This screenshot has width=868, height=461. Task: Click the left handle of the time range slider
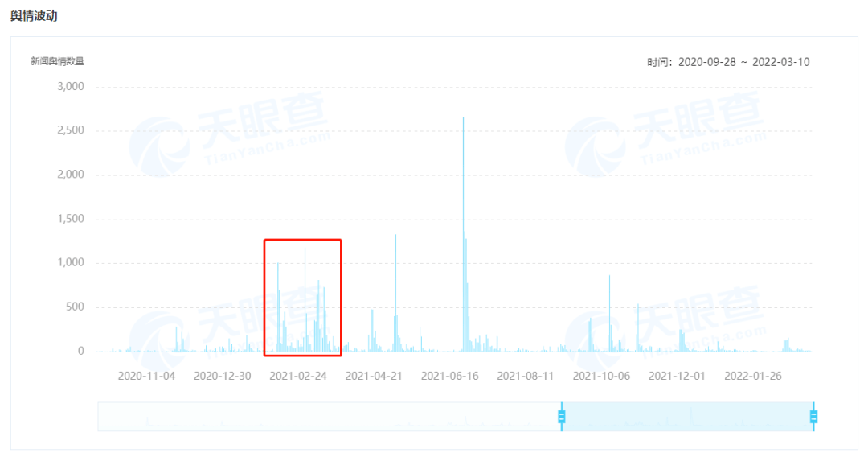[561, 417]
